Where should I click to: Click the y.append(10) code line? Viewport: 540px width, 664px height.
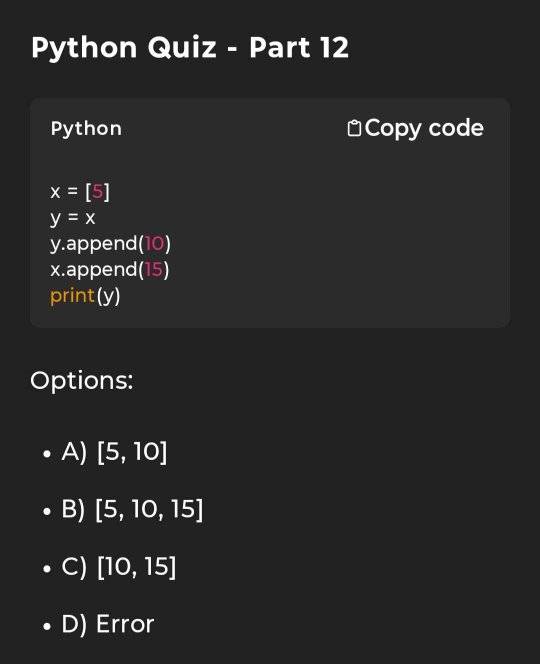coord(111,244)
